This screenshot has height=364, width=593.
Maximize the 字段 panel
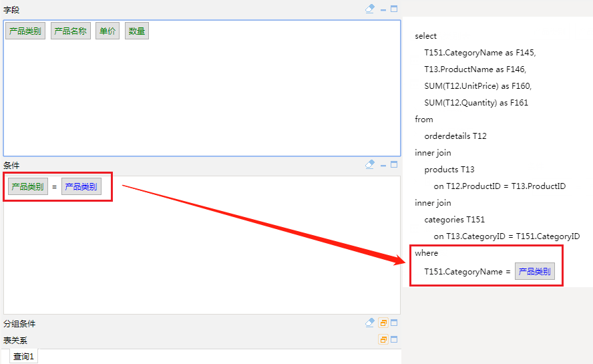(x=394, y=9)
